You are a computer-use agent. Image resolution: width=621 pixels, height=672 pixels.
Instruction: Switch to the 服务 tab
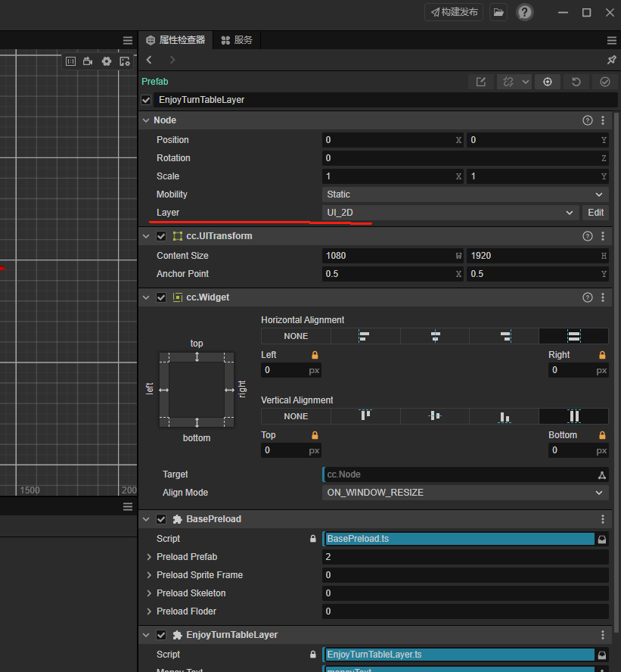point(236,40)
